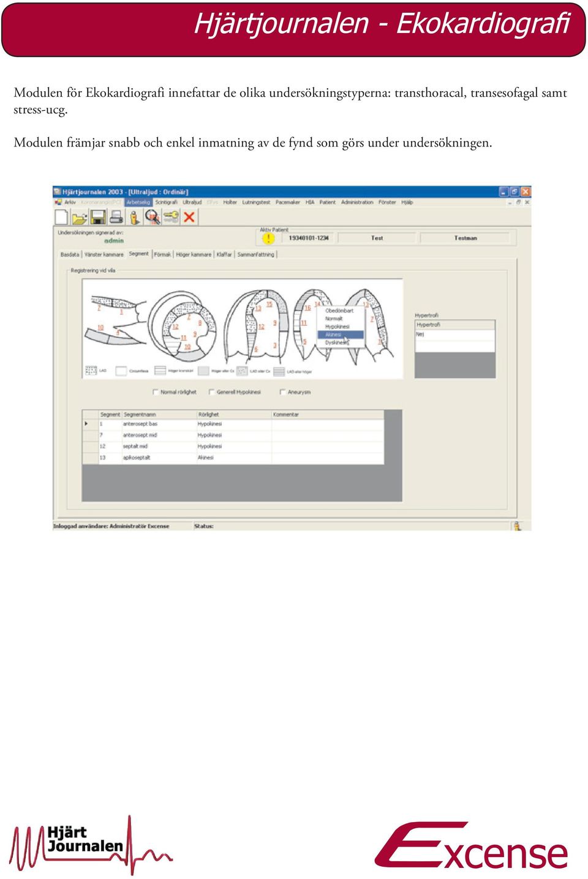Click the patient ID field 19340101-1234
The height and width of the screenshot is (879, 588).
[309, 238]
